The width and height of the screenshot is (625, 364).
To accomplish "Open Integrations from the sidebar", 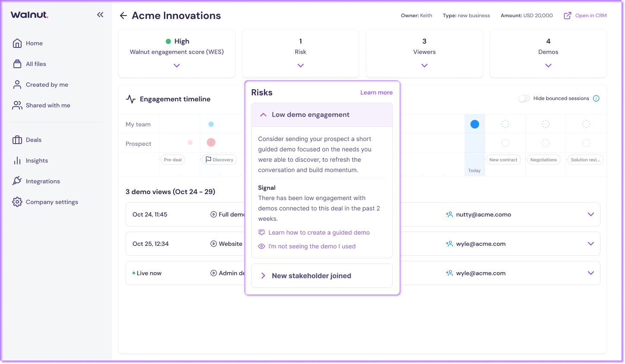I will click(43, 181).
